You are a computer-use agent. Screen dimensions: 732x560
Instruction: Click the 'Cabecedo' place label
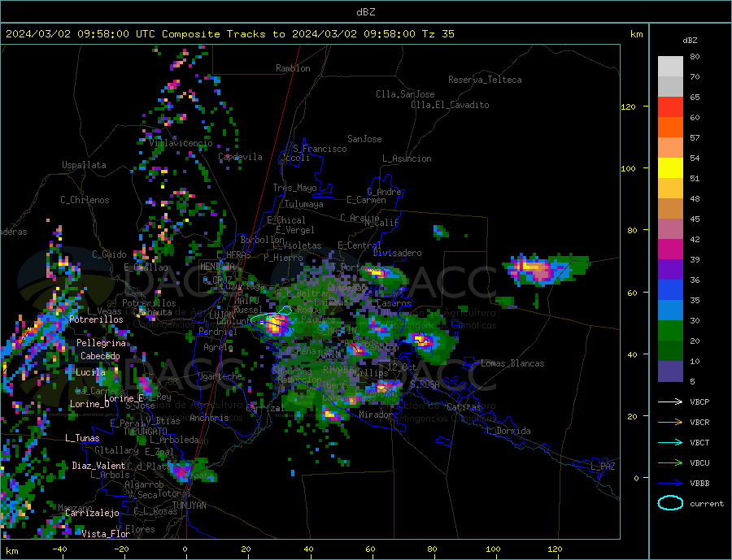click(100, 356)
